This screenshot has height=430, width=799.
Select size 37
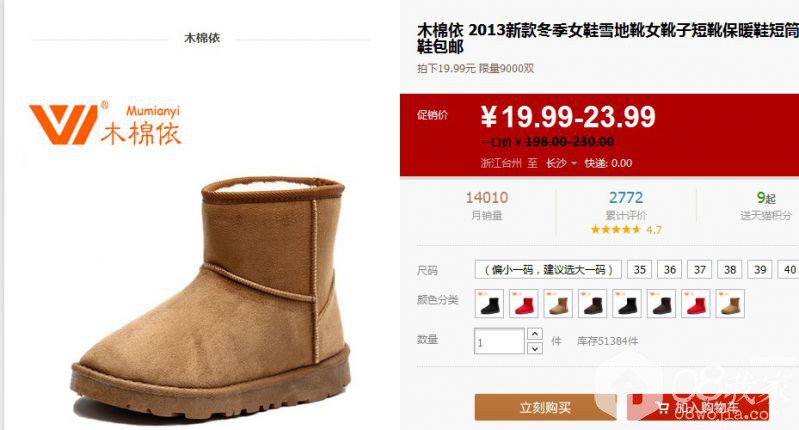[700, 270]
